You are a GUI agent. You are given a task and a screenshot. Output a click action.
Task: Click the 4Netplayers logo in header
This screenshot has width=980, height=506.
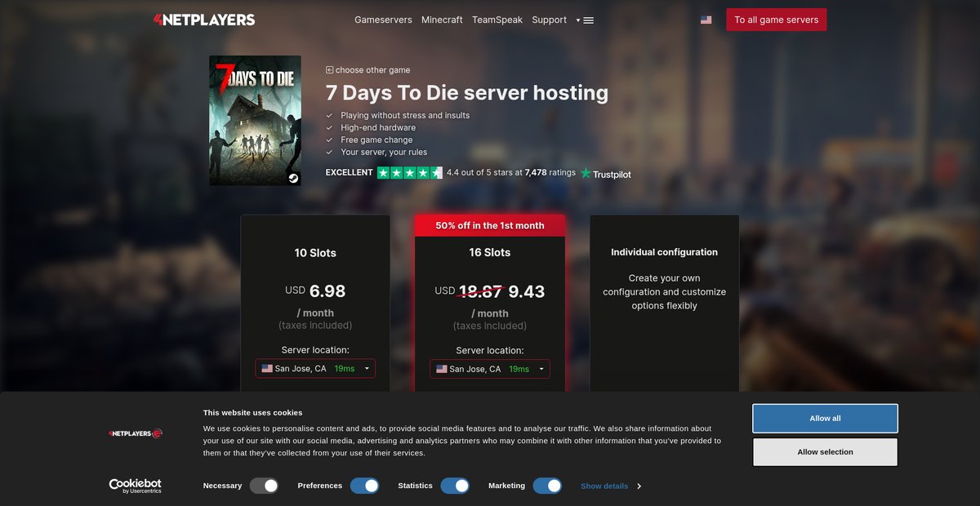204,20
